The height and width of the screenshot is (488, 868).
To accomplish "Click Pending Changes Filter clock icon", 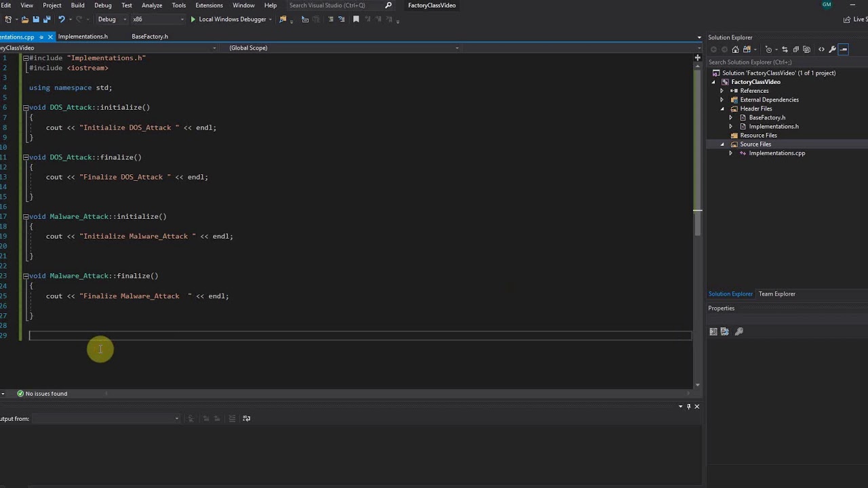I will point(768,49).
